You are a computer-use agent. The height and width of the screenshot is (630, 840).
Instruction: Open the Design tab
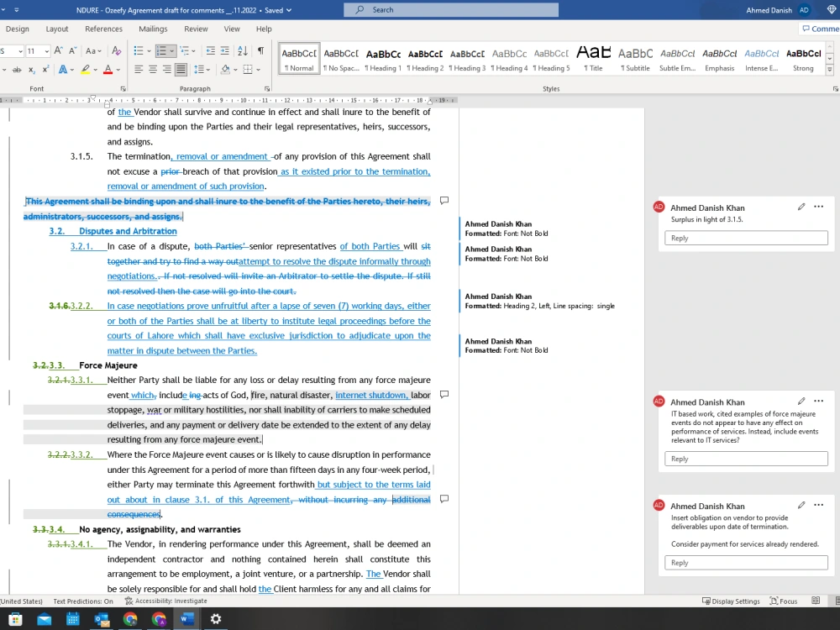pos(17,29)
